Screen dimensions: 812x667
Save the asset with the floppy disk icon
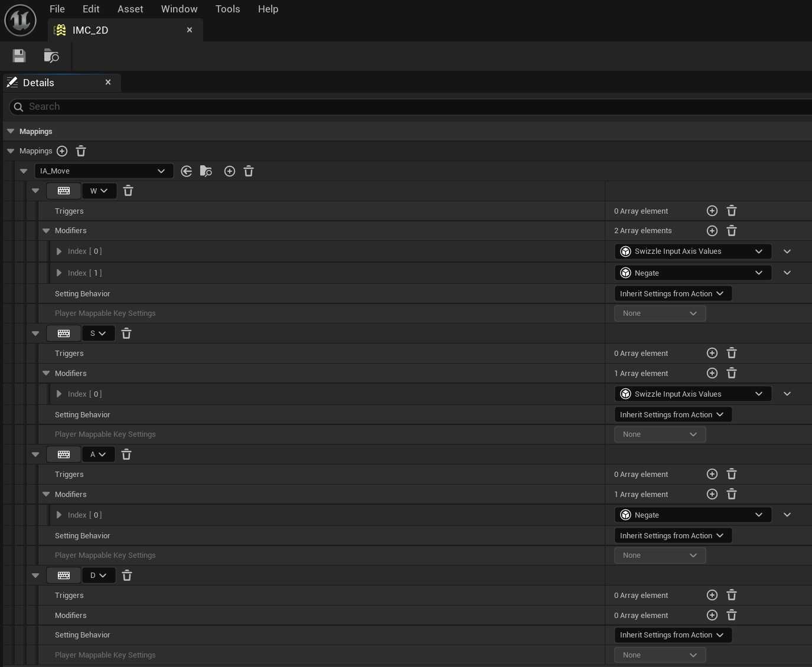pyautogui.click(x=19, y=56)
